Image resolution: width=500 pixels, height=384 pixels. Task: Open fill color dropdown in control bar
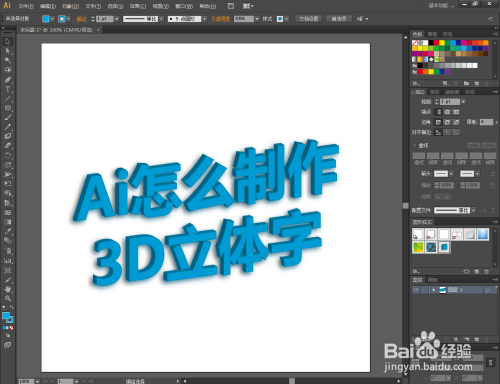[x=52, y=19]
